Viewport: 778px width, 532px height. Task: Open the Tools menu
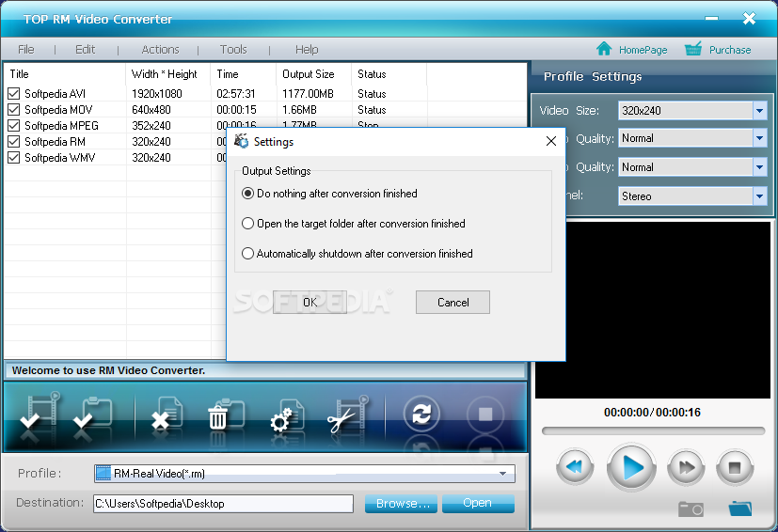click(233, 50)
